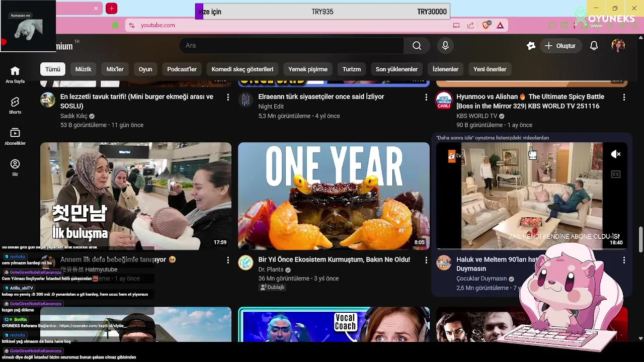Screen dimensions: 644x362
Task: Open the notifications bell
Action: [594, 46]
